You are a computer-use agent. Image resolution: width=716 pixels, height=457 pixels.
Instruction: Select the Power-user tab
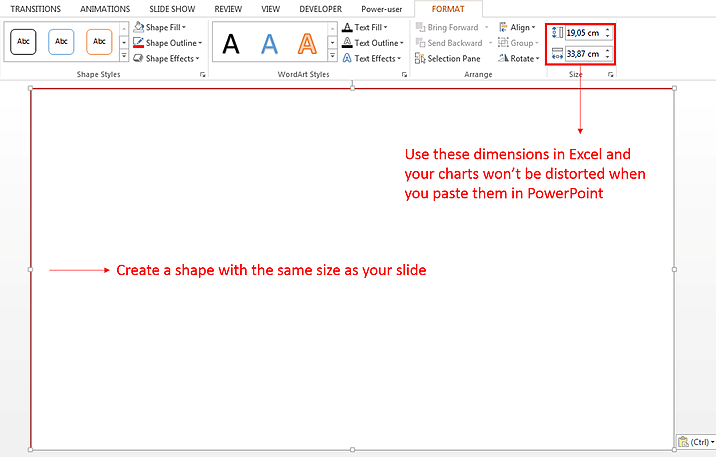382,9
